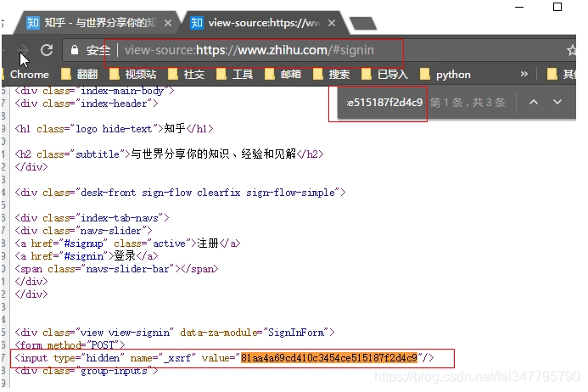The height and width of the screenshot is (392, 588).
Task: Open the 翻翻 bookmark folder
Action: click(80, 75)
